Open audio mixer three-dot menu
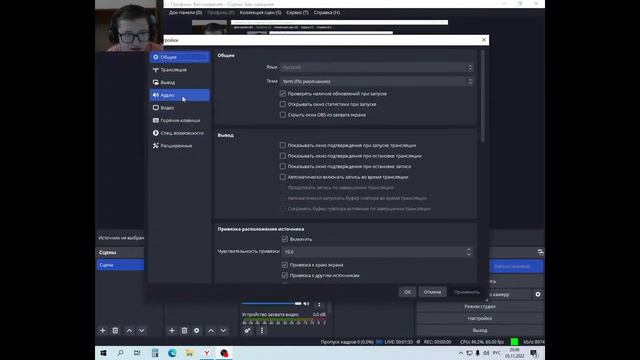Screen dimensions: 640x360 (262, 331)
